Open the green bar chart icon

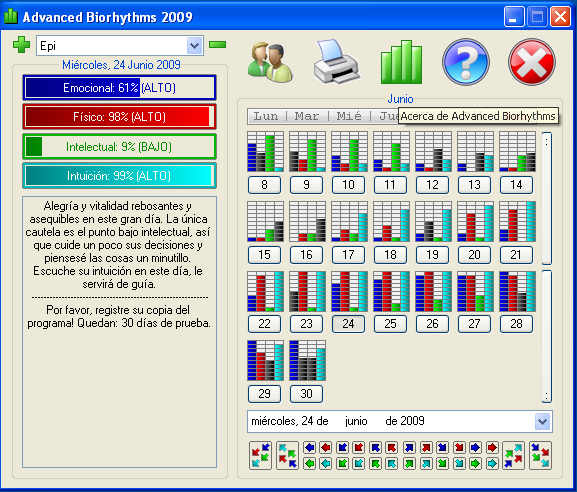point(401,62)
